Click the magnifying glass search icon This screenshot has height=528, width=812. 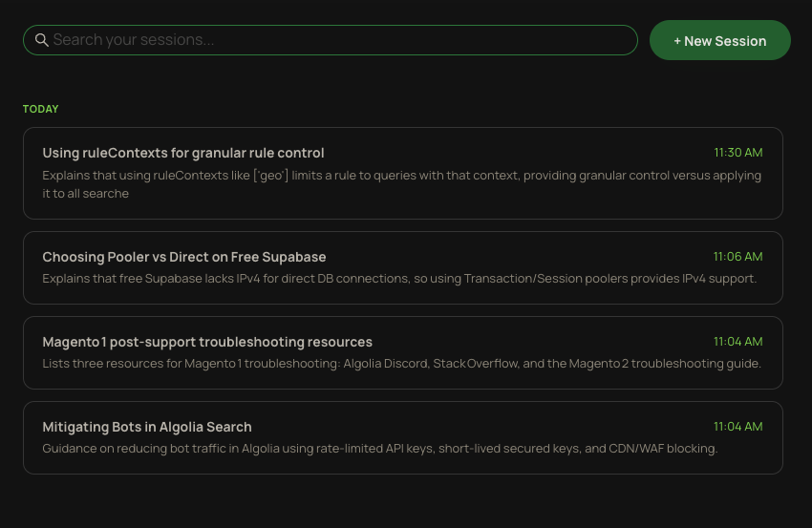tap(42, 40)
